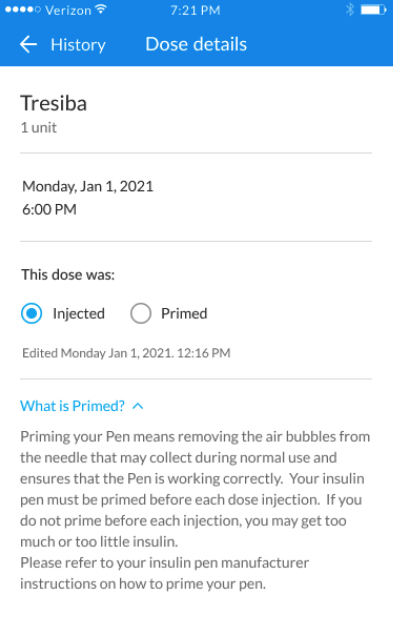This screenshot has width=393, height=641.
Task: Tap the What is Primed? link
Action: tap(72, 406)
